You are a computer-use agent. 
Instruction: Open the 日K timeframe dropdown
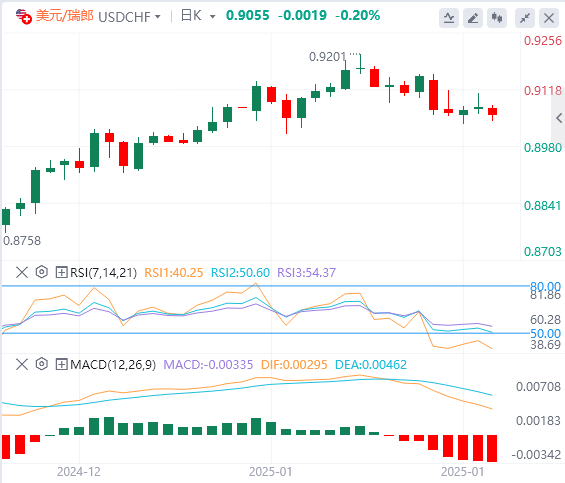pos(198,16)
